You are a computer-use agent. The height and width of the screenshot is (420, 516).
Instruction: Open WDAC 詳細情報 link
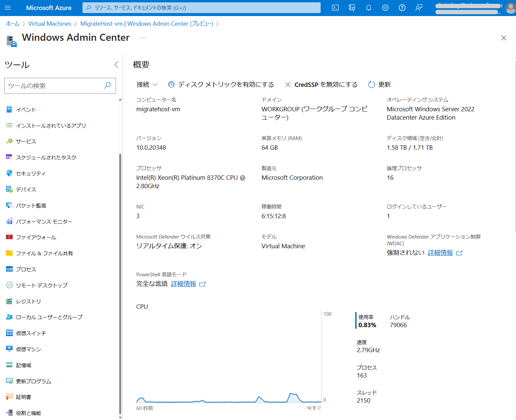(440, 253)
